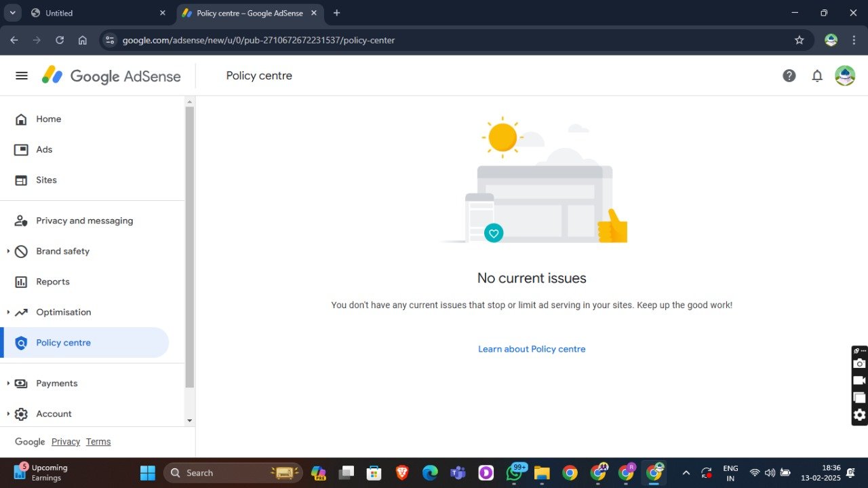Expand the Payments section arrow

(8, 383)
